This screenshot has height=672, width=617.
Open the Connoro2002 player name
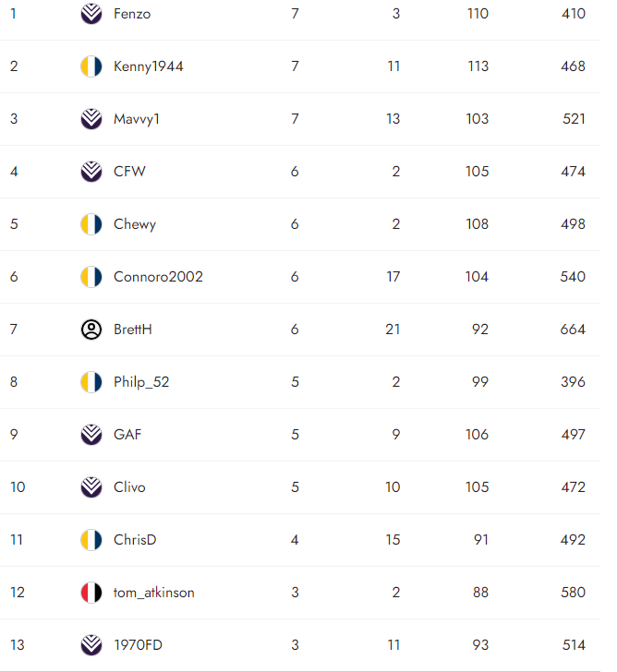[158, 277]
